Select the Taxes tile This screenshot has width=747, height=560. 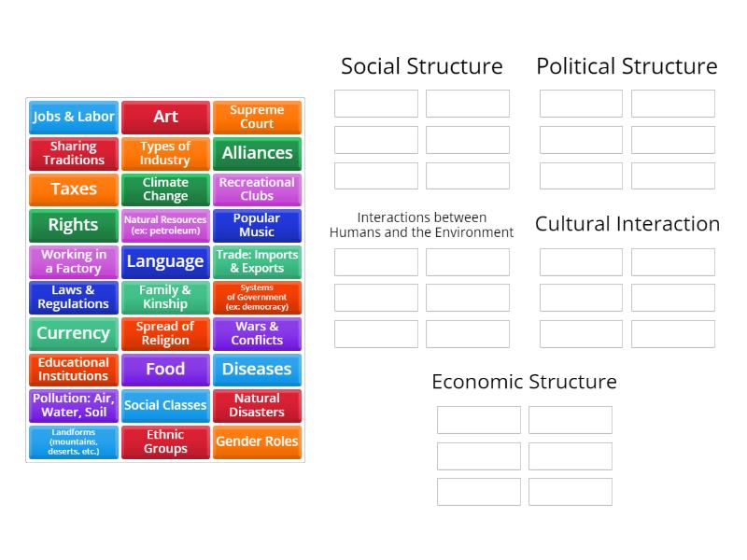click(73, 189)
